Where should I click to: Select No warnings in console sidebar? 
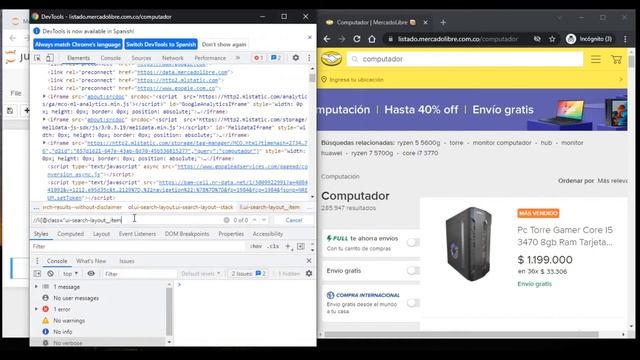point(69,321)
